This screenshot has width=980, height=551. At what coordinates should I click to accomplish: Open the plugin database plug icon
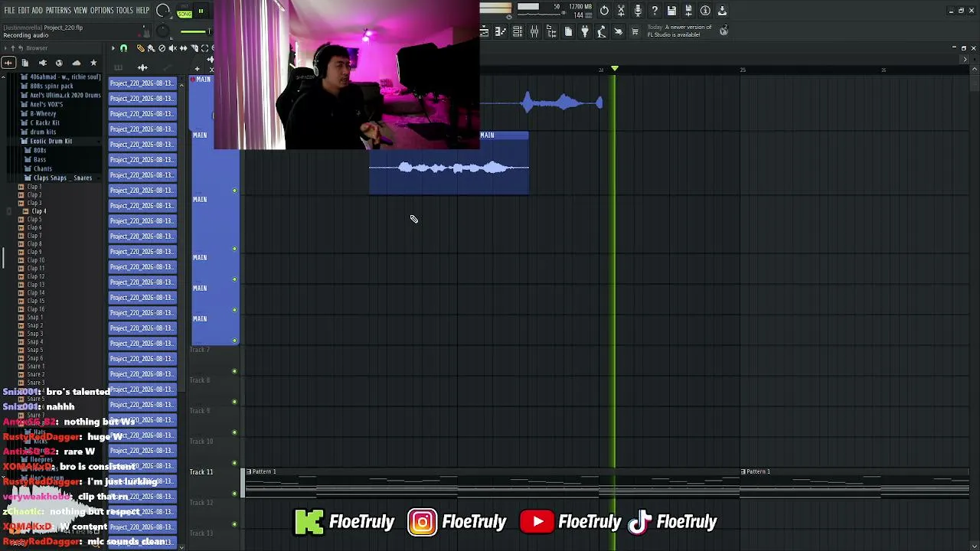(585, 31)
